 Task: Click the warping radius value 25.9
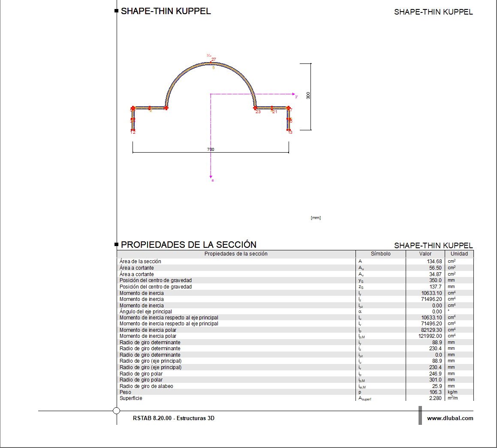pos(437,386)
